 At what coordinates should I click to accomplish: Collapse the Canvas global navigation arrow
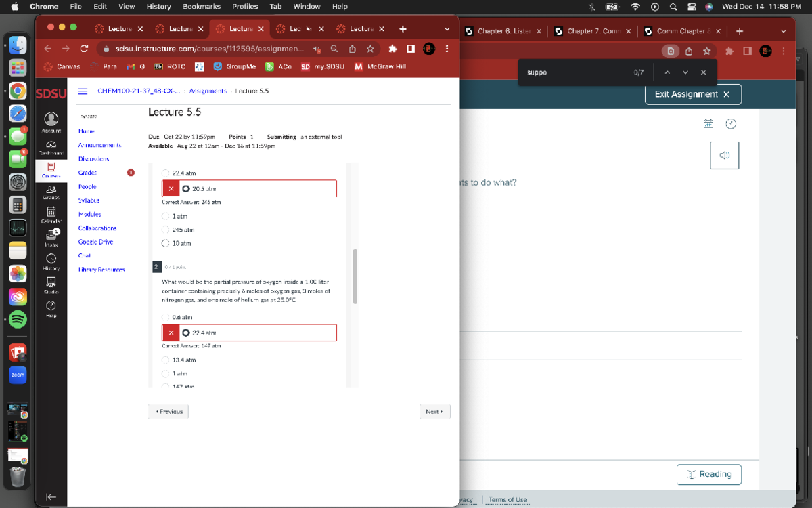[51, 496]
